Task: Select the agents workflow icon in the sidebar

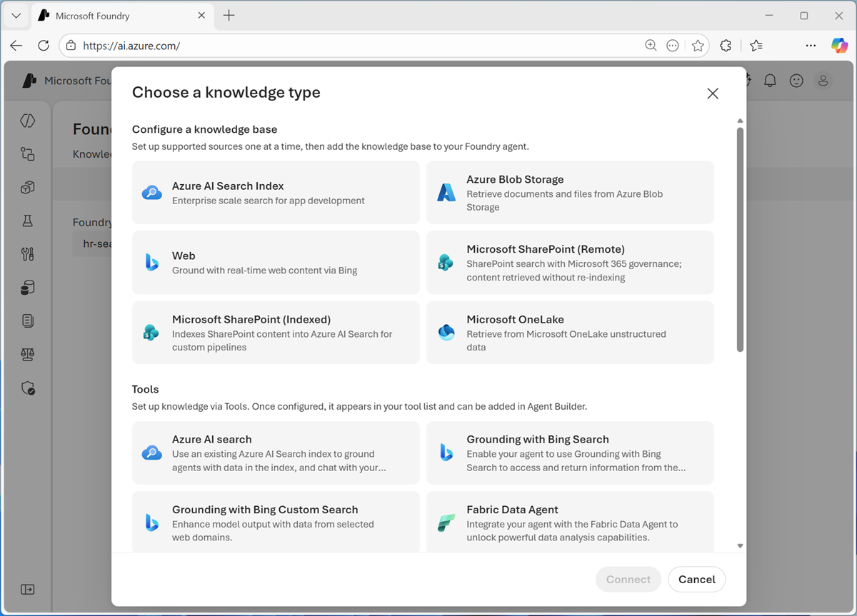Action: point(27,154)
